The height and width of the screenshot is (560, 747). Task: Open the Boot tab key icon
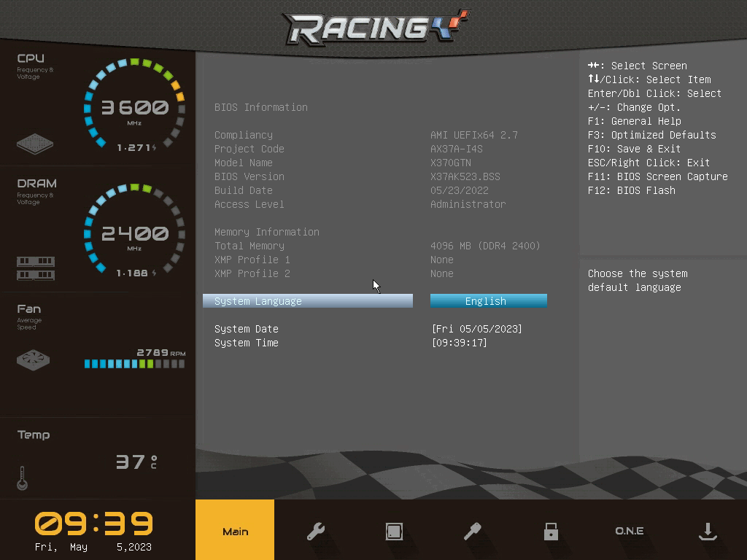click(473, 531)
